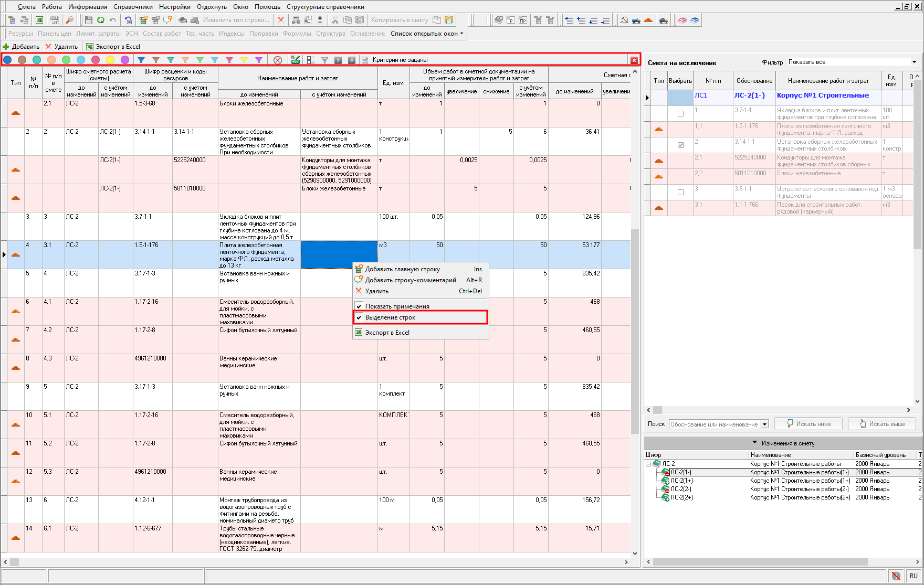Image resolution: width=924 pixels, height=585 pixels.
Task: Select the purple color circle swatch
Action: click(x=125, y=60)
